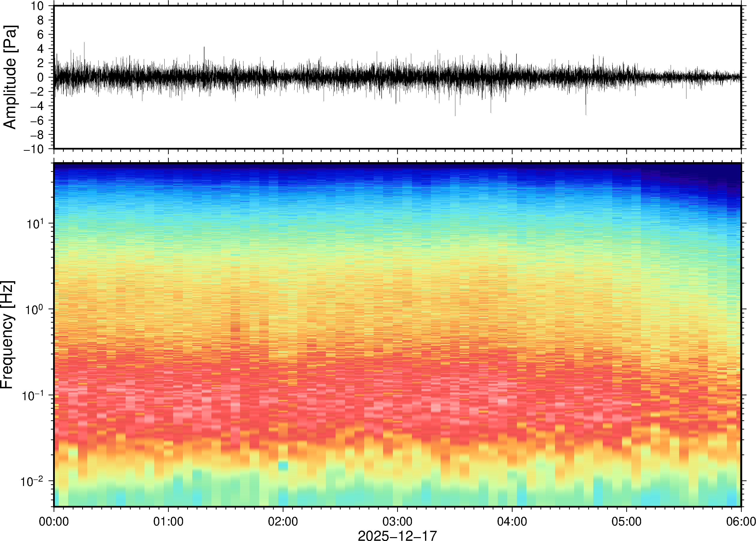Click the 6 amplitude tick label
The height and width of the screenshot is (541, 756).
tap(41, 35)
